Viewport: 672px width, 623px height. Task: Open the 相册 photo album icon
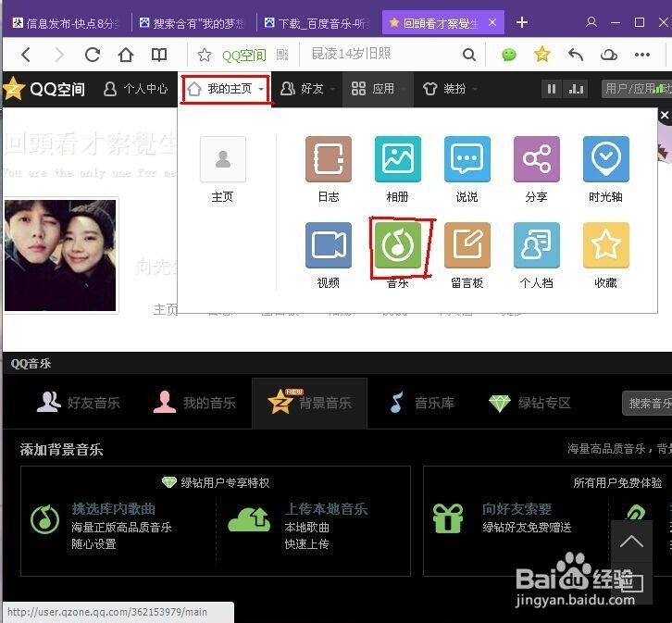pos(398,159)
